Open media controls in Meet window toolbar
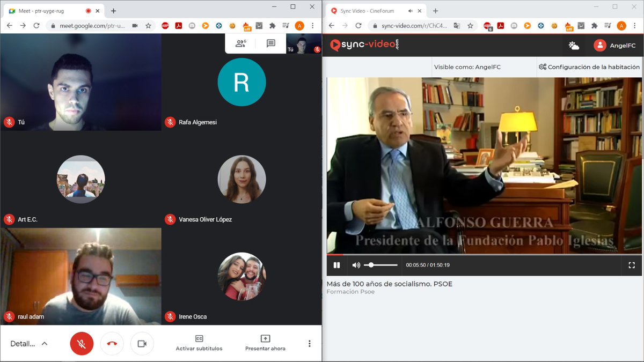The width and height of the screenshot is (644, 362). pos(286,26)
